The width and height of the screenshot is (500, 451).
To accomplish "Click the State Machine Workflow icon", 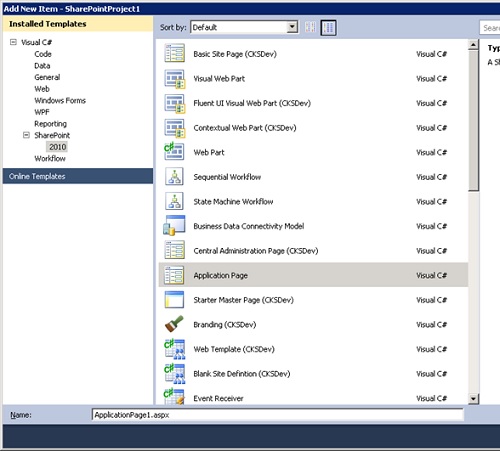I will pos(174,201).
